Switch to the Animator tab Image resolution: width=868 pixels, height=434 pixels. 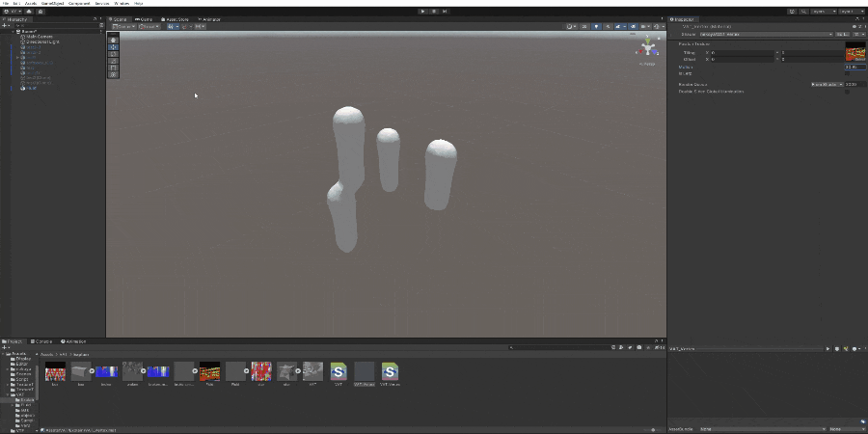[x=209, y=19]
